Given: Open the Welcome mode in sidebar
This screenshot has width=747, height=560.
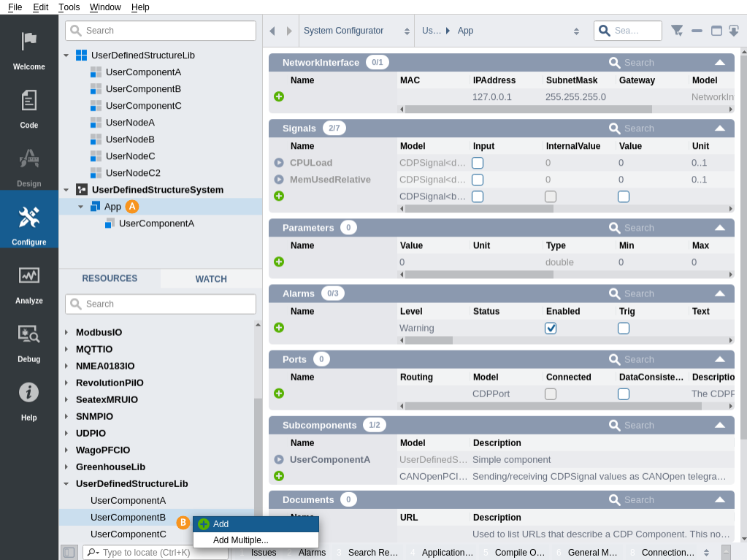Looking at the screenshot, I should tap(28, 48).
